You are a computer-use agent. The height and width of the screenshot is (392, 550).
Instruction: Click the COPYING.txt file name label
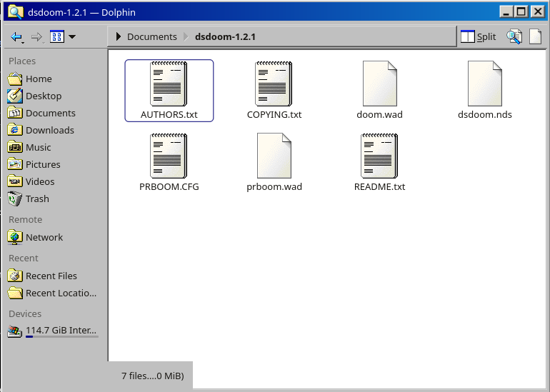(x=274, y=115)
